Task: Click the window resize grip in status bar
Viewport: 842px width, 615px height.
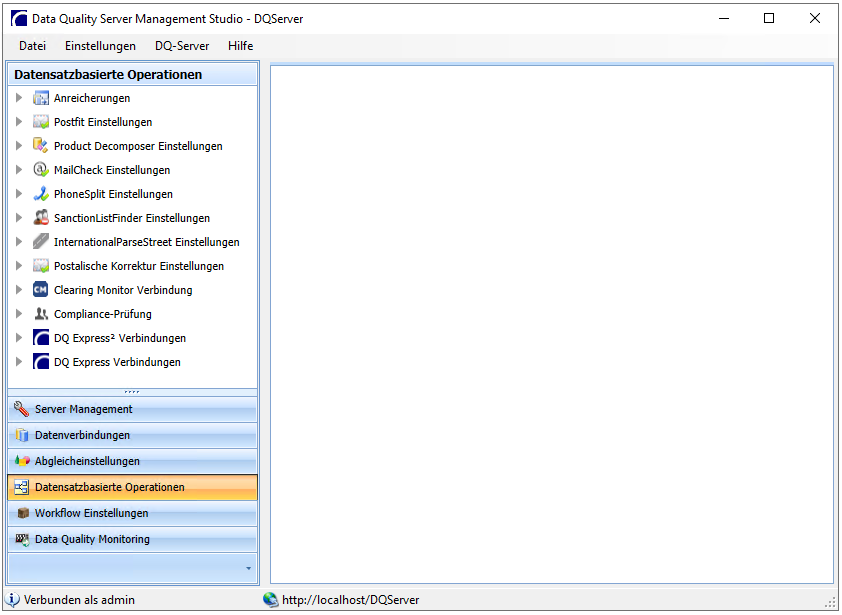Action: tap(830, 603)
